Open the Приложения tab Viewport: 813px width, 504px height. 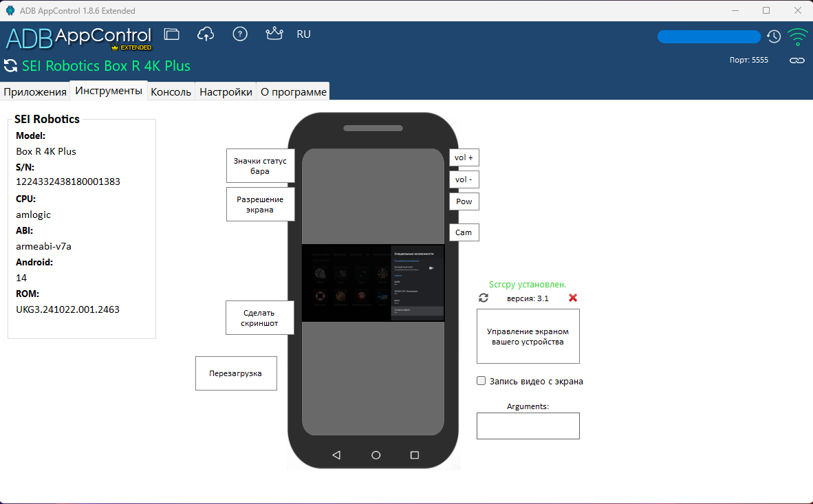coord(35,91)
